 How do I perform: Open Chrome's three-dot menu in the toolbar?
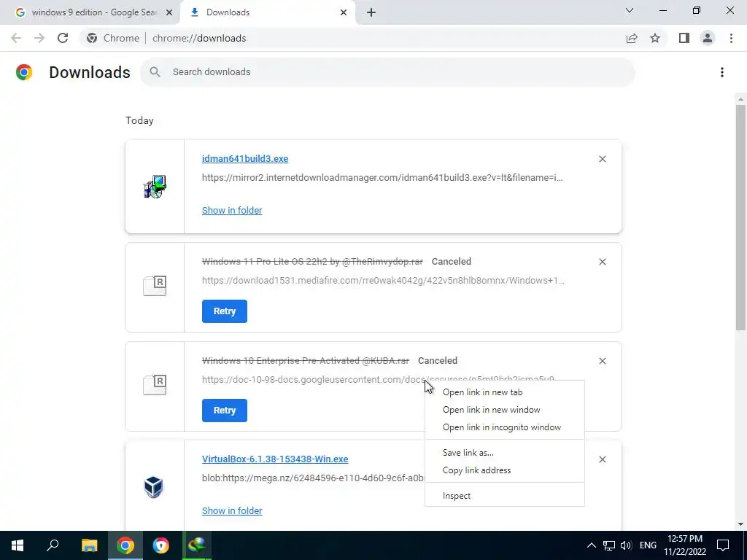pyautogui.click(x=731, y=38)
